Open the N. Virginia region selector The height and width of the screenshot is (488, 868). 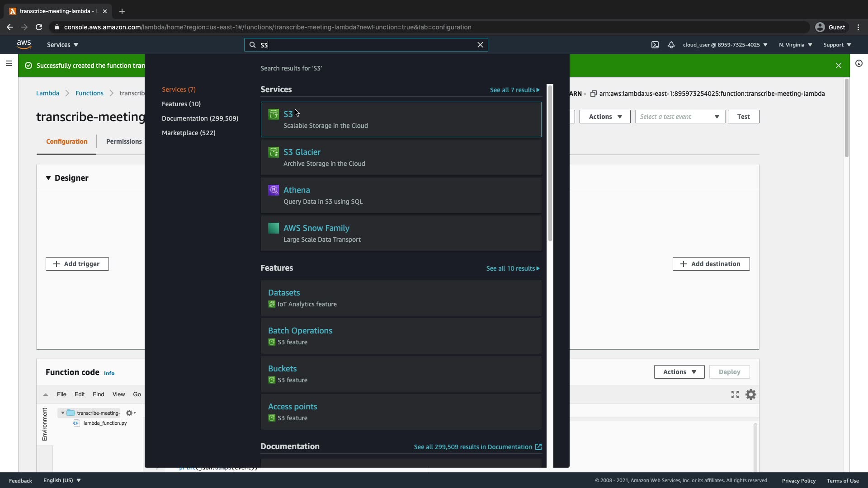pyautogui.click(x=795, y=45)
